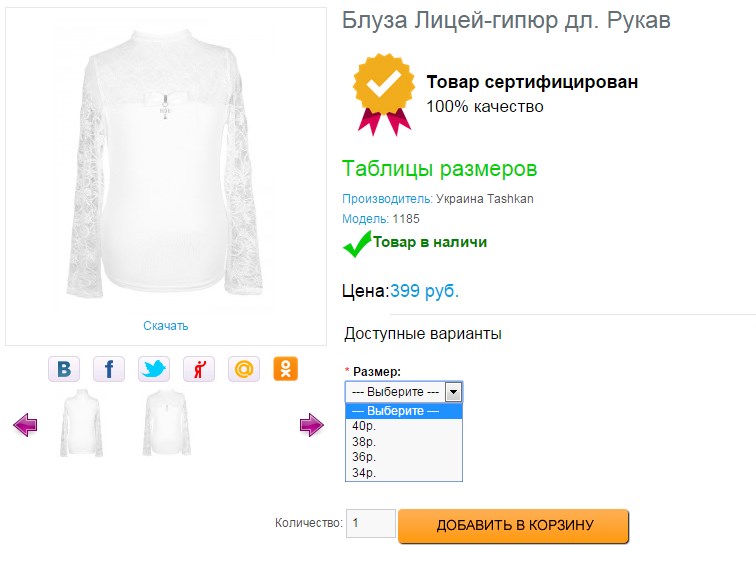Select size 40р. from list
The width and height of the screenshot is (756, 562).
[x=364, y=426]
